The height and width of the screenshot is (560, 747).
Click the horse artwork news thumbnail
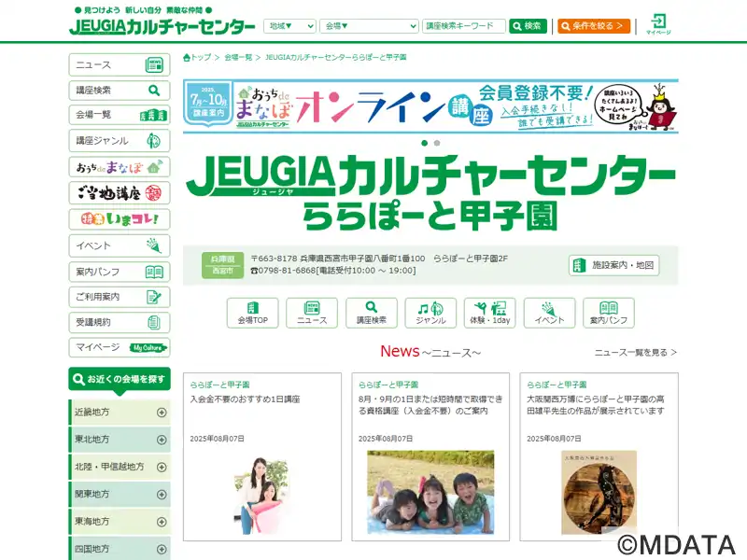click(599, 493)
